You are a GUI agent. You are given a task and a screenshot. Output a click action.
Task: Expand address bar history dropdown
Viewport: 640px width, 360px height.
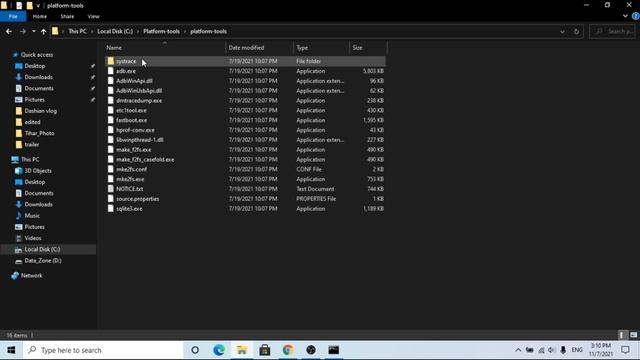562,31
